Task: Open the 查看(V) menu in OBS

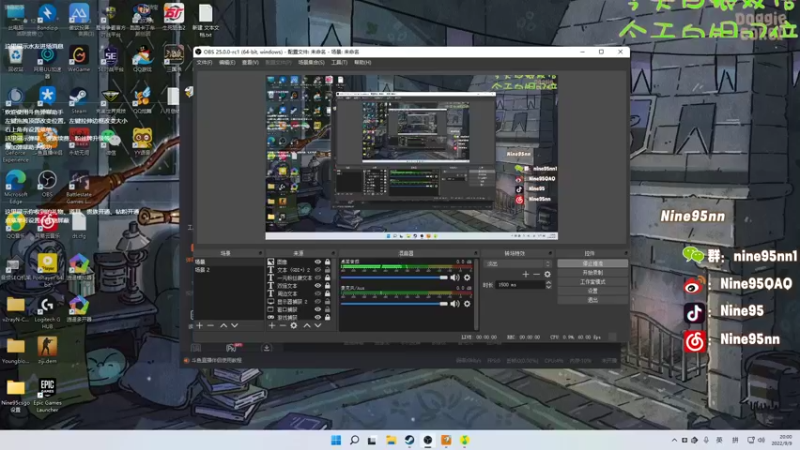Action: [250, 62]
